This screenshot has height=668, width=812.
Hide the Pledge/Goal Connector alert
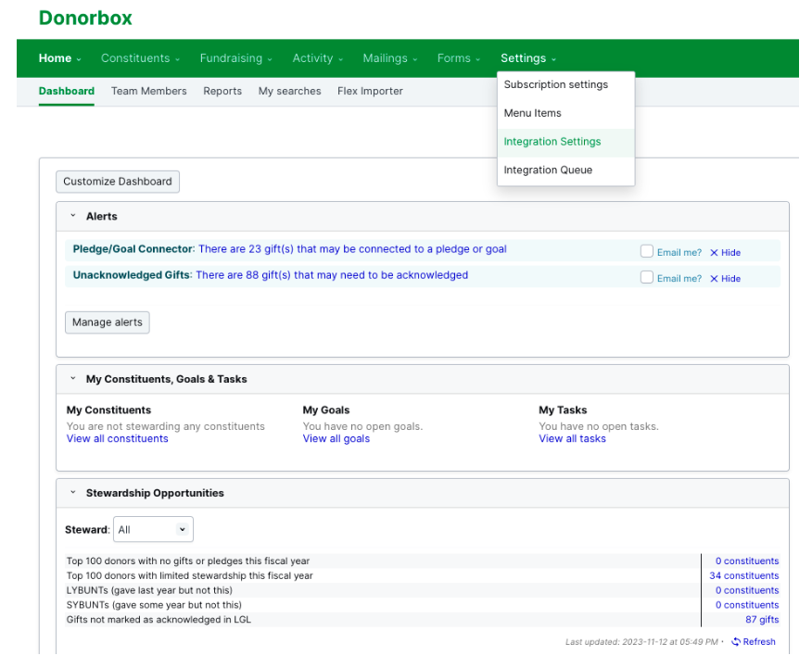point(725,253)
